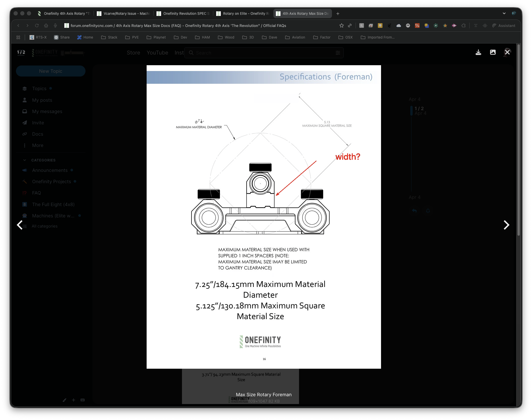
Task: Reload the page
Action: (37, 26)
